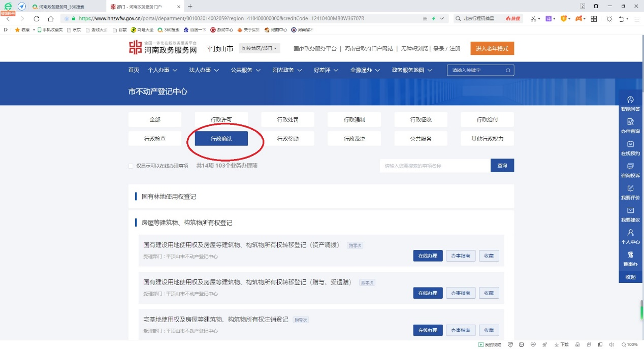
Task: Click the 我要建议 envelope icon
Action: pos(630,211)
